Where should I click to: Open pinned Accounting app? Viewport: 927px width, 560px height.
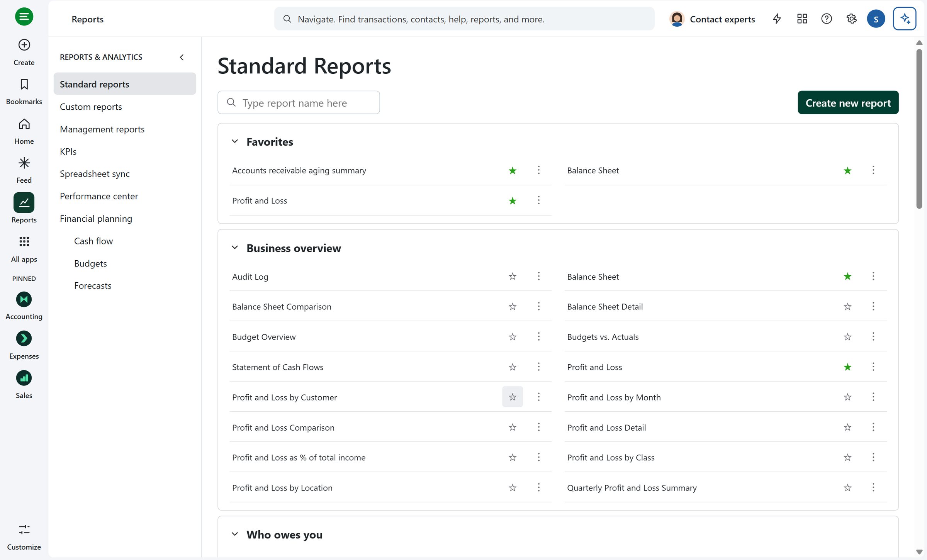(24, 299)
